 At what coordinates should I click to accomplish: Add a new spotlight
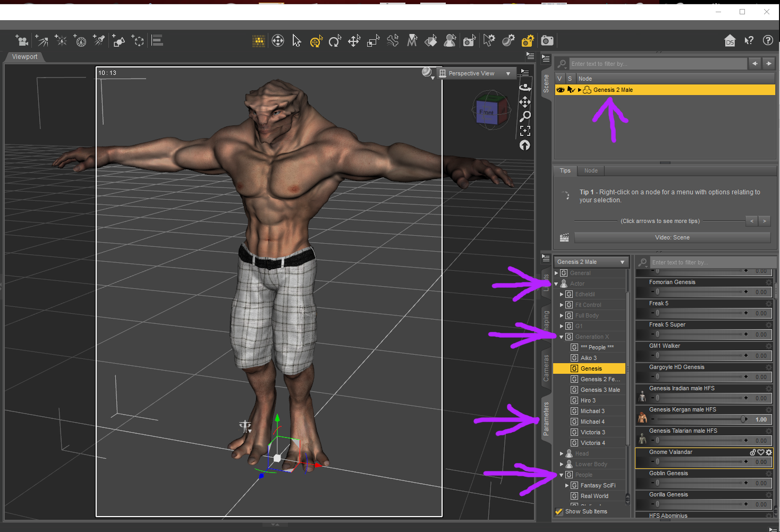click(99, 41)
